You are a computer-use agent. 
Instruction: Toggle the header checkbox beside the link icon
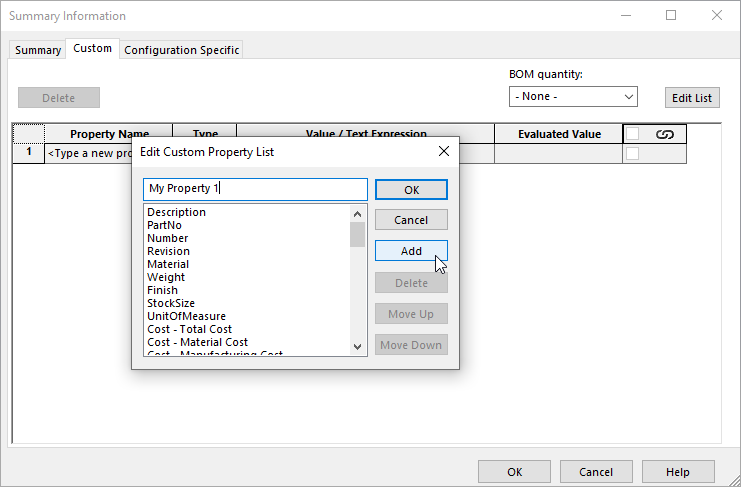point(632,134)
